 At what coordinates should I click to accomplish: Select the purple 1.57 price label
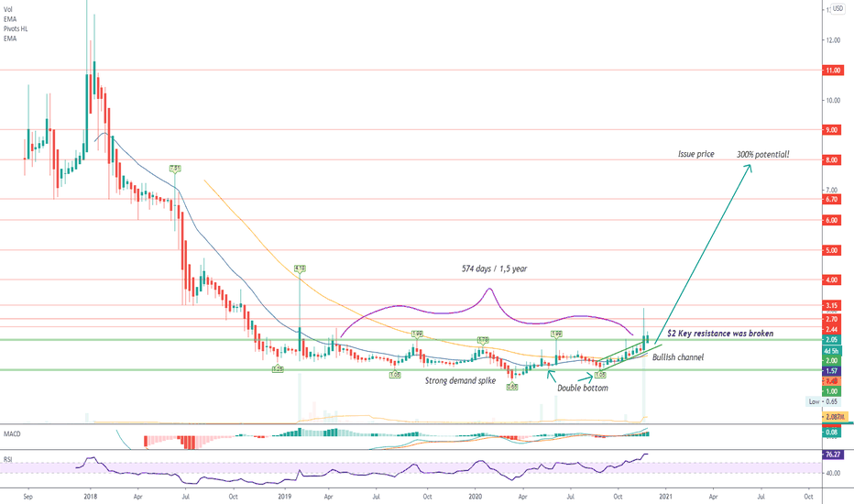pos(831,371)
